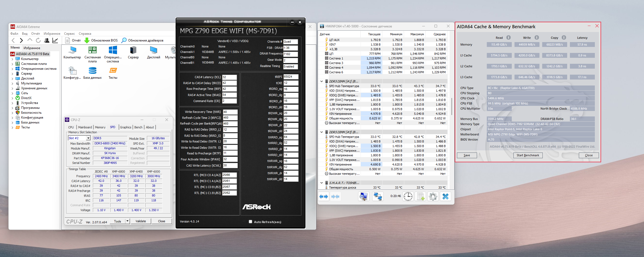Screen dimensions: 644x257
Task: Collapse the S.M.A.R.T. TOSHIB sensor group
Action: pyautogui.click(x=322, y=183)
